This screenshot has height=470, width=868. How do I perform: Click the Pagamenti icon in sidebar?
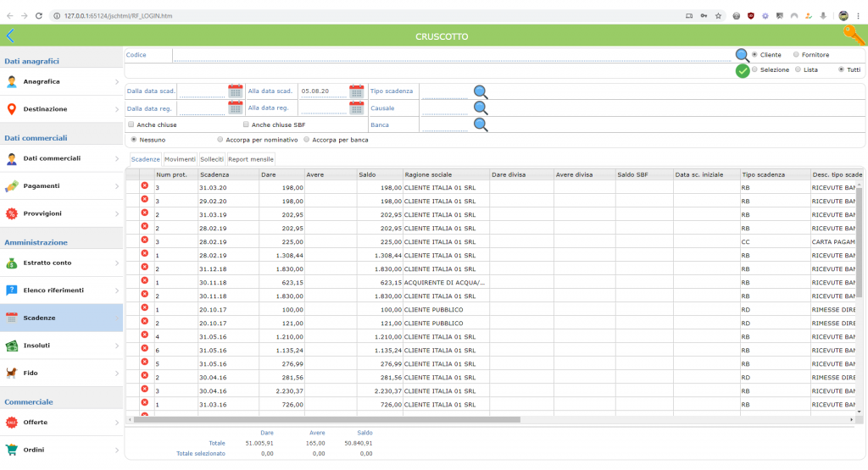[x=12, y=186]
